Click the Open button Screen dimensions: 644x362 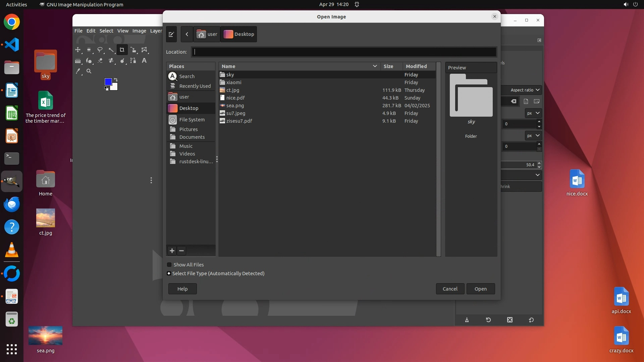pos(480,289)
